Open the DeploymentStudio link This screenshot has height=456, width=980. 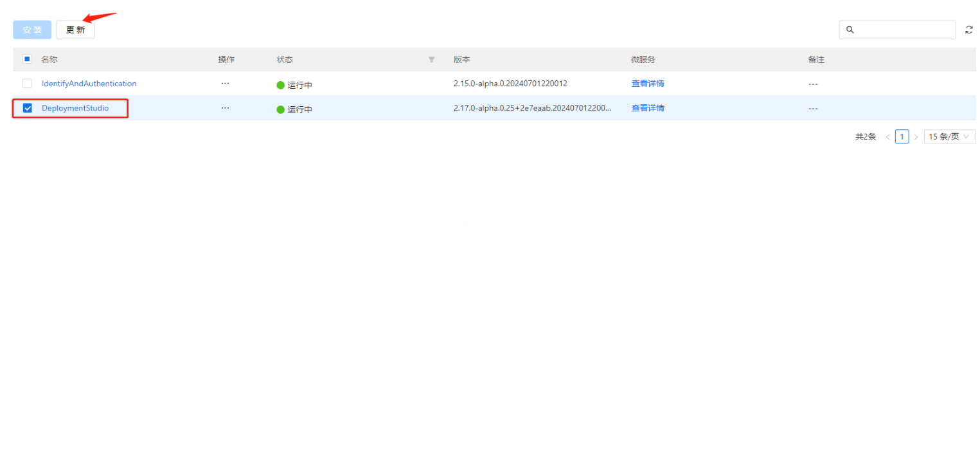click(75, 108)
